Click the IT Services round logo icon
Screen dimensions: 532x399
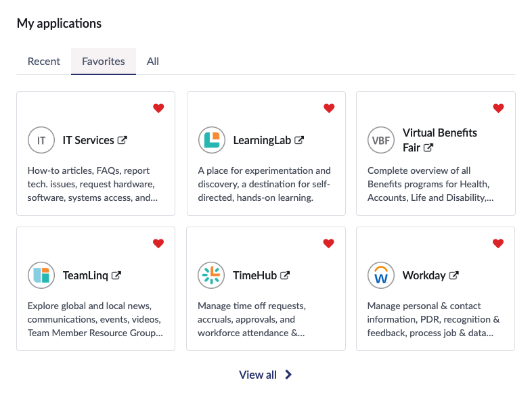tap(41, 140)
